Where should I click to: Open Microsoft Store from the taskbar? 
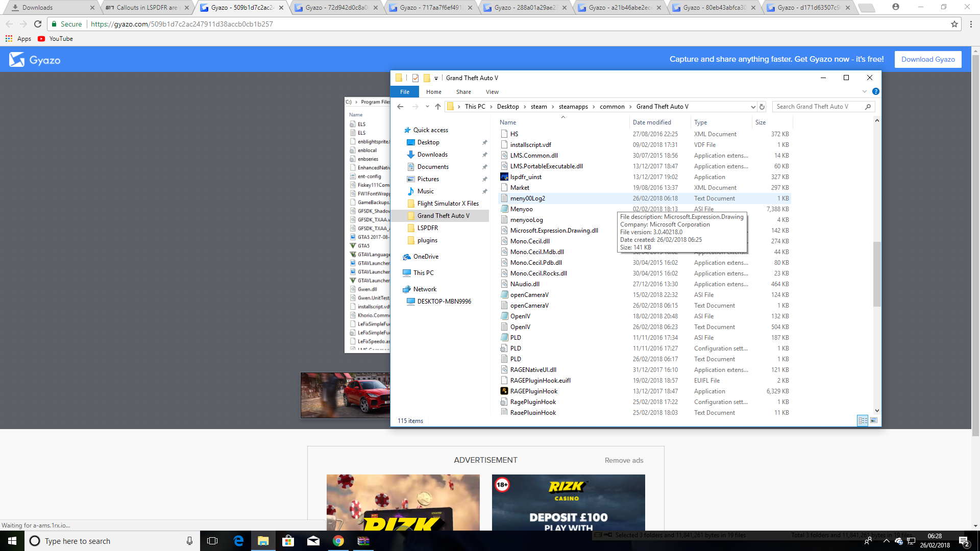(288, 541)
